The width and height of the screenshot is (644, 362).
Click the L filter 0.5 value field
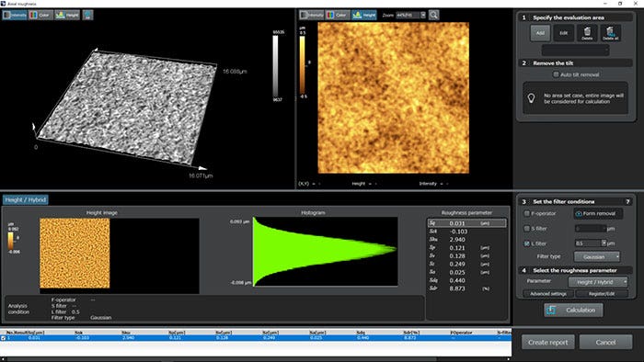[588, 243]
